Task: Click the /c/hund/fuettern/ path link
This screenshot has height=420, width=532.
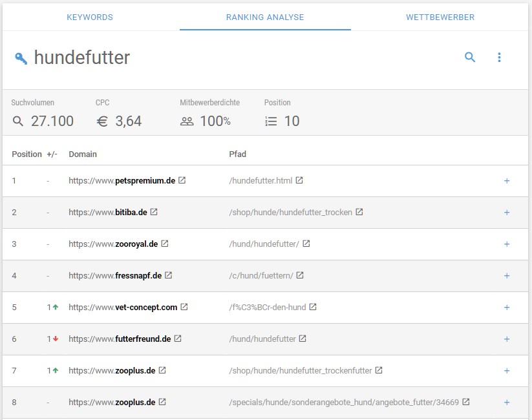Action: (x=261, y=275)
